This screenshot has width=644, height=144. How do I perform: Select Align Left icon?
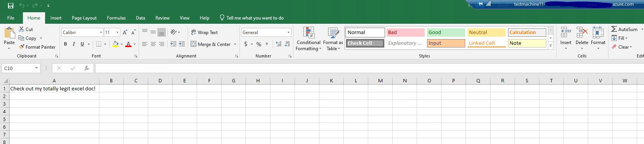[145, 44]
